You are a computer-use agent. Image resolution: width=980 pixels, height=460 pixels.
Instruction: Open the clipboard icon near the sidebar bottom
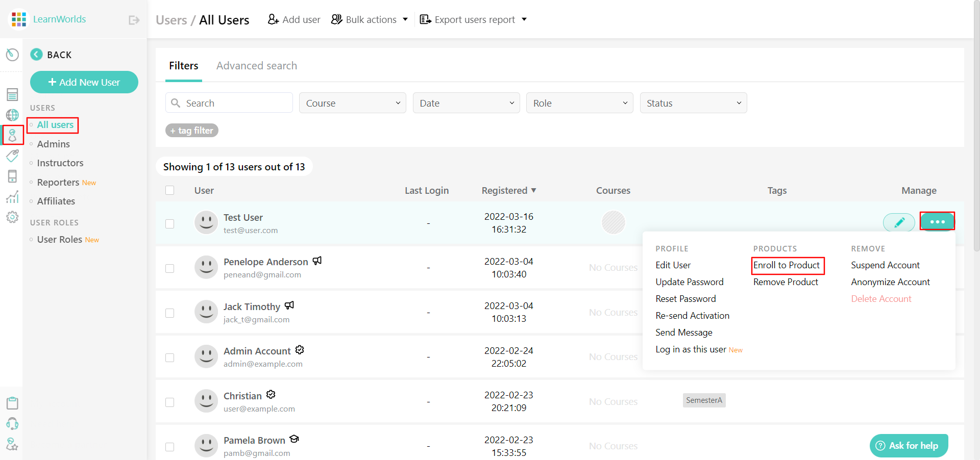(x=12, y=403)
